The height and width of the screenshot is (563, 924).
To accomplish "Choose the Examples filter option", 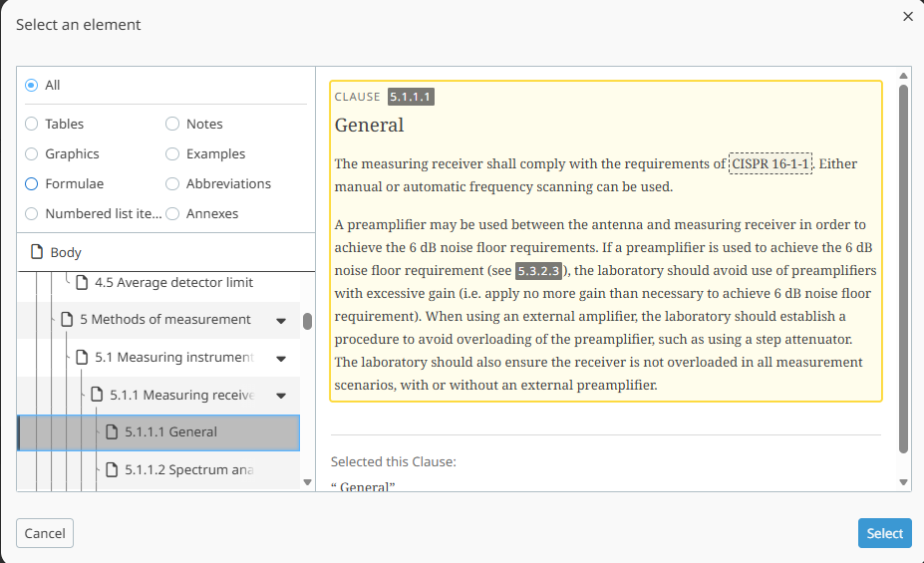I will [x=172, y=153].
